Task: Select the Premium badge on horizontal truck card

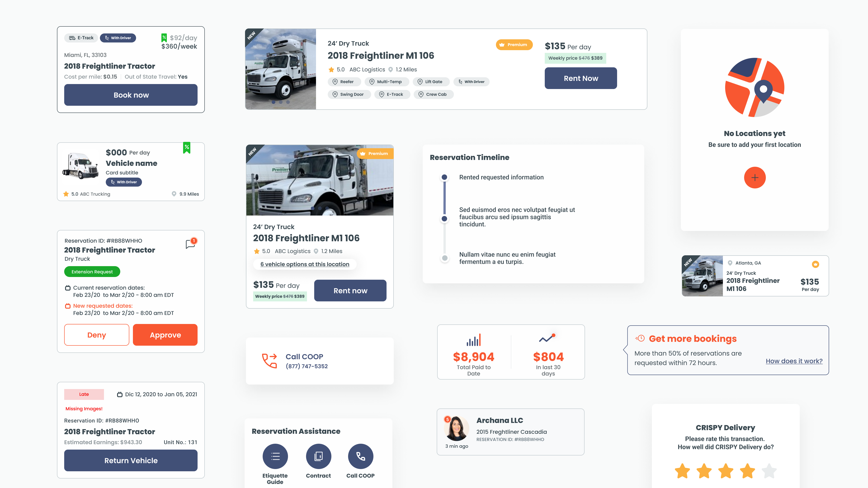Action: (x=514, y=45)
